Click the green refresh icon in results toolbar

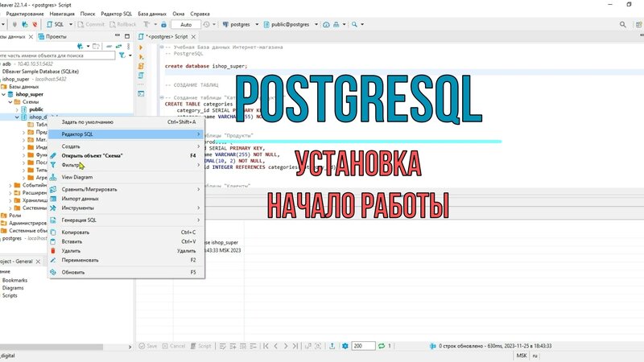pyautogui.click(x=382, y=346)
